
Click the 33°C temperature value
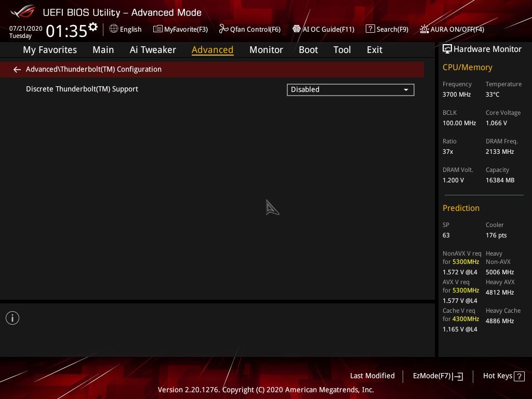point(493,95)
